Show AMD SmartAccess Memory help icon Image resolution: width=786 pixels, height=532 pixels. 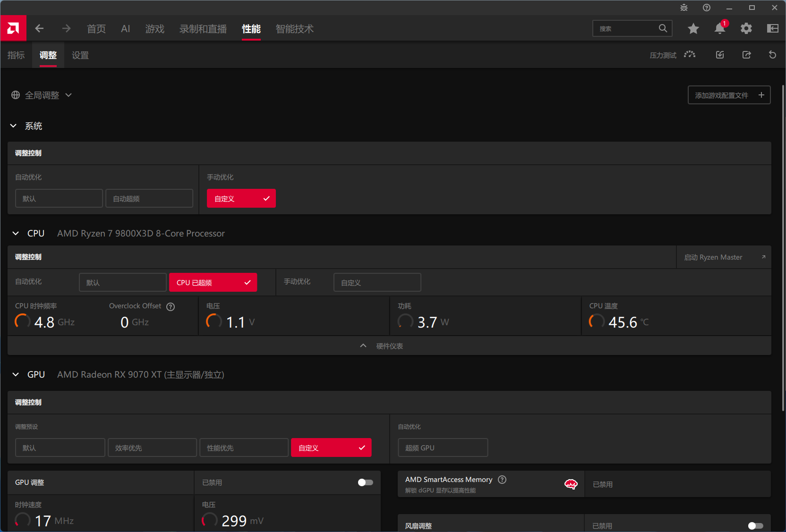click(502, 480)
